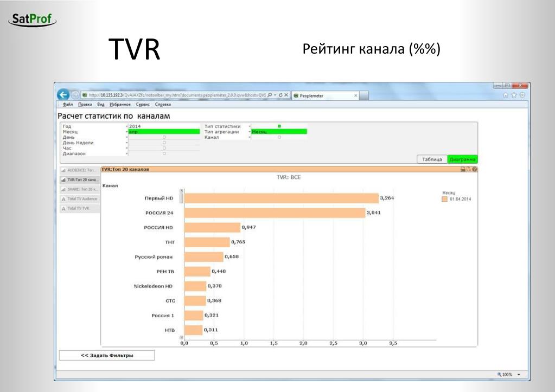Open the Total TV TVR sidebar item
The image size is (555, 392).
[x=80, y=208]
